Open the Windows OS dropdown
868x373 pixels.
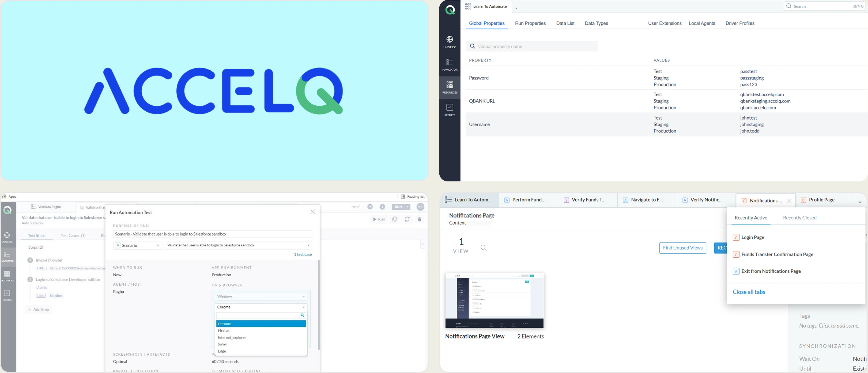(x=261, y=296)
